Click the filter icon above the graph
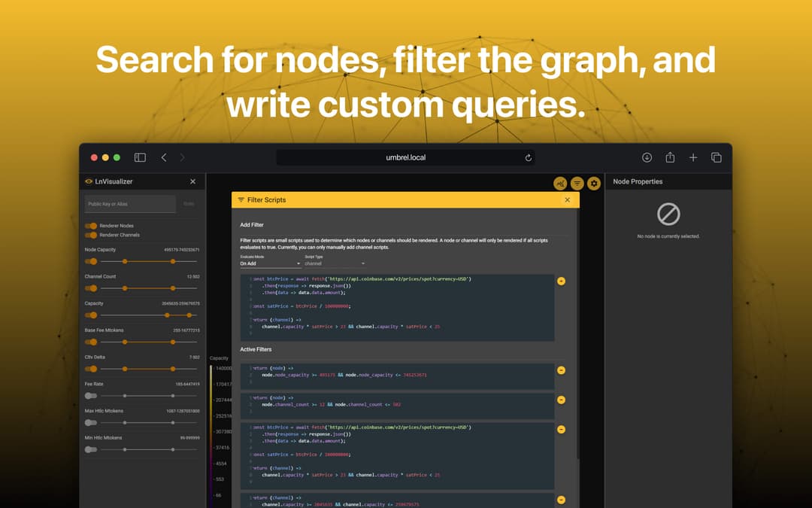812x508 pixels. pyautogui.click(x=577, y=183)
